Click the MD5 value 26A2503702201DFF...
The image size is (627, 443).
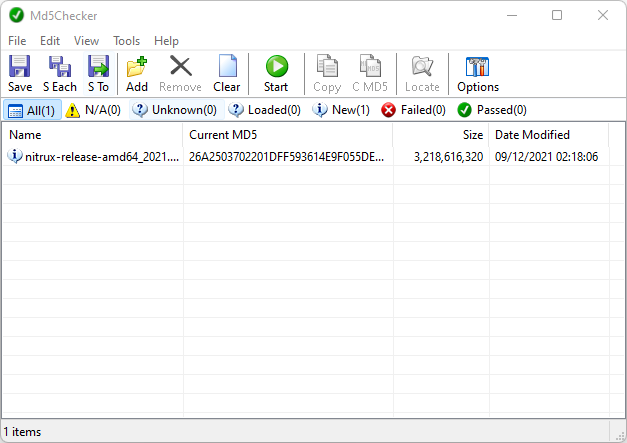click(x=286, y=157)
